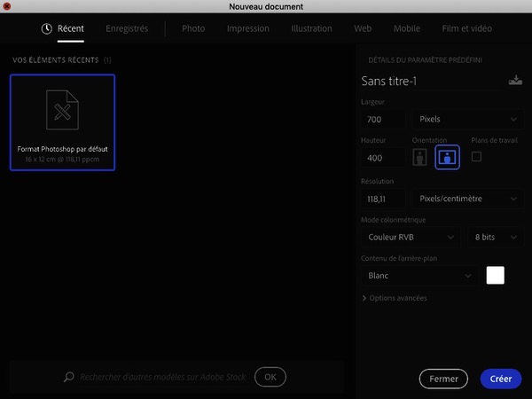
Task: Open the Illustration presets tab
Action: click(311, 28)
